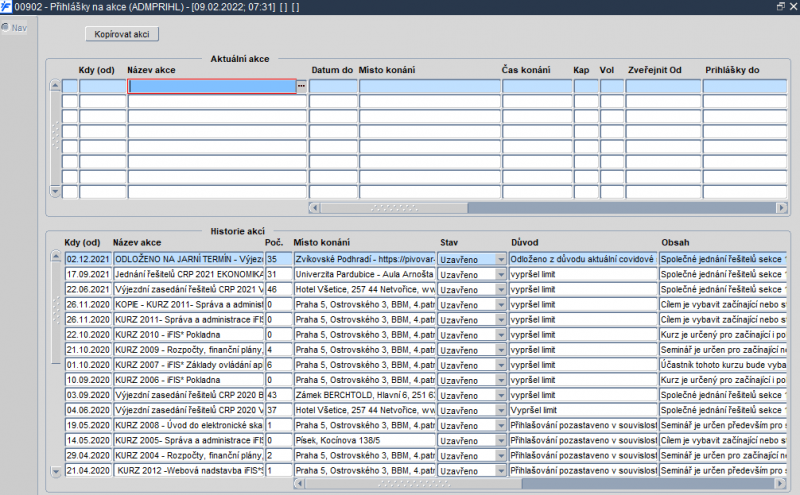The image size is (800, 495).
Task: Select KURZ 2004 - Rozpočty, finanční plány name
Action: pos(188,455)
